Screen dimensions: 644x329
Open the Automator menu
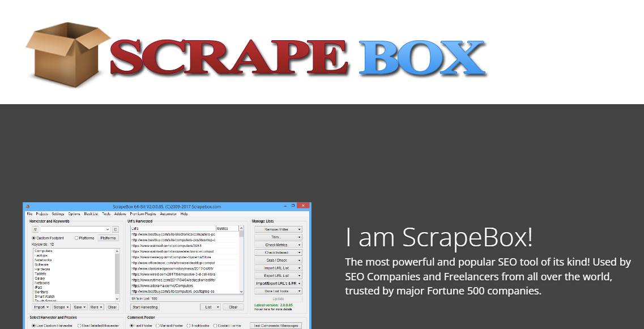click(168, 214)
